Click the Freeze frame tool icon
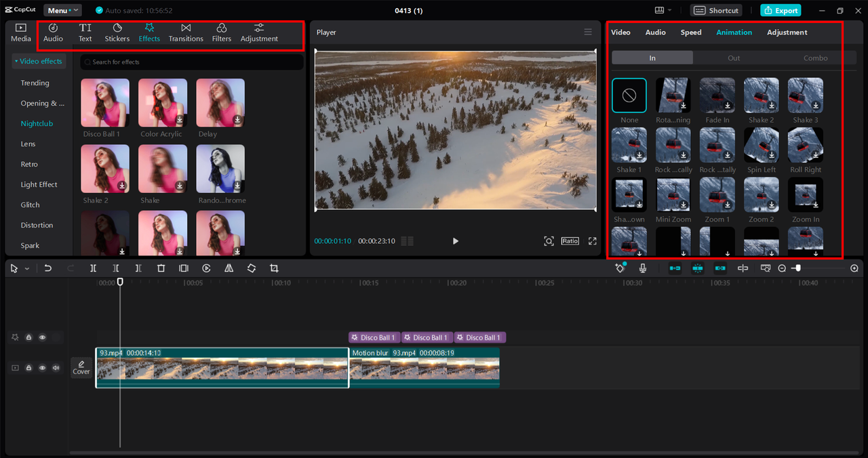 [x=183, y=268]
